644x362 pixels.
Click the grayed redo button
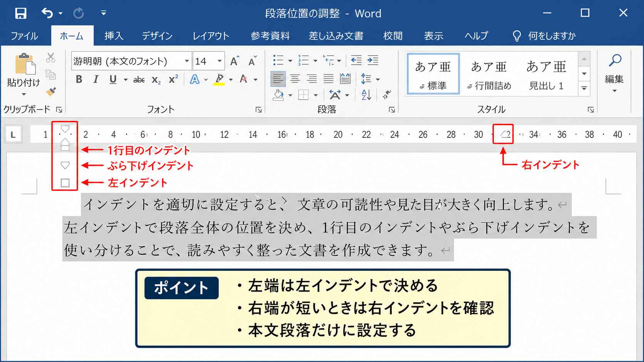[x=79, y=13]
